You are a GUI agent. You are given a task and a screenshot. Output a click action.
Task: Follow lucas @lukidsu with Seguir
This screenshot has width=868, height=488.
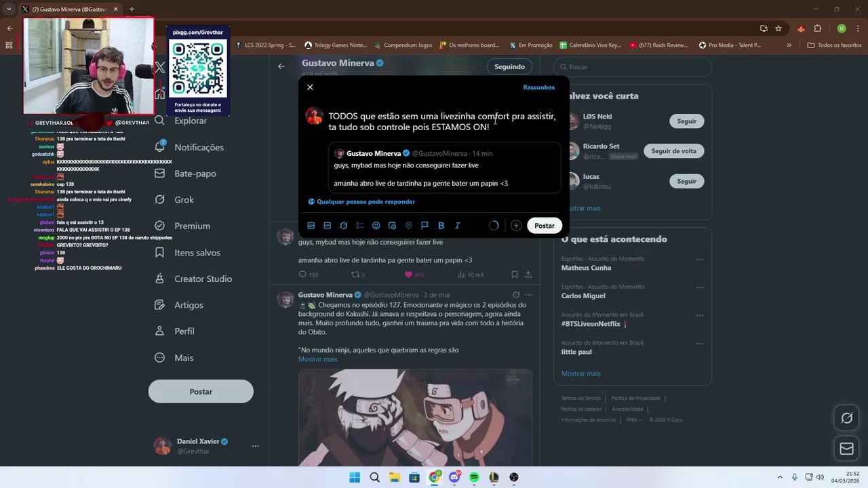point(686,182)
